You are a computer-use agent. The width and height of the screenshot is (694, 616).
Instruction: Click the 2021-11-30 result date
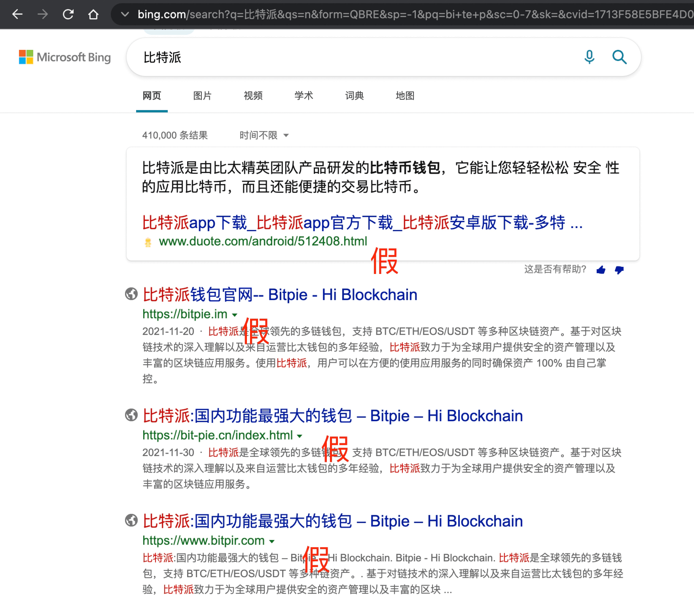point(168,452)
